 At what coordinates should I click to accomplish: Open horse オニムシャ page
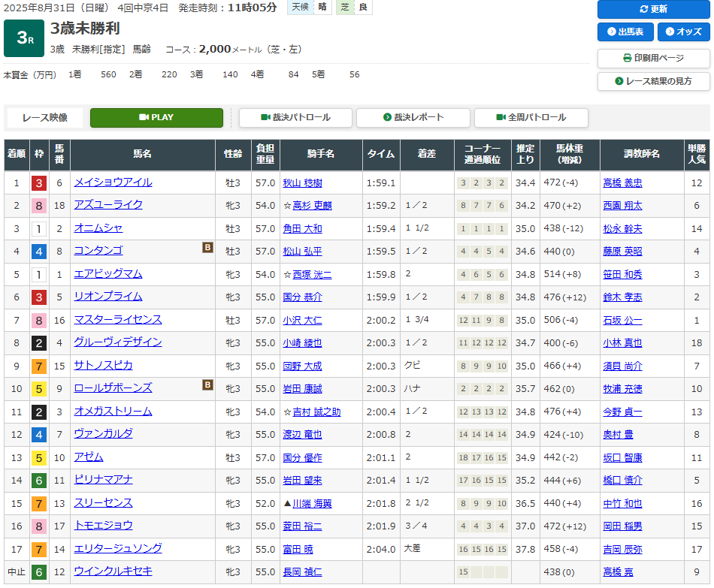[98, 228]
